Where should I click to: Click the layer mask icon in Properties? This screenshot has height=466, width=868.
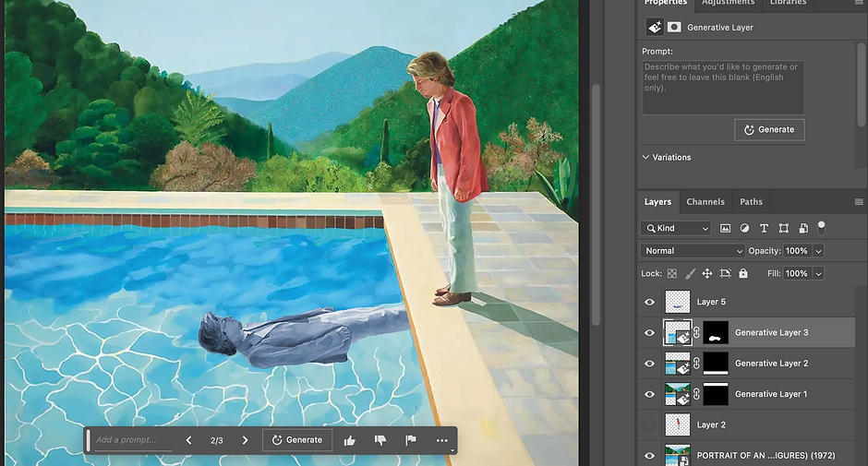click(674, 27)
